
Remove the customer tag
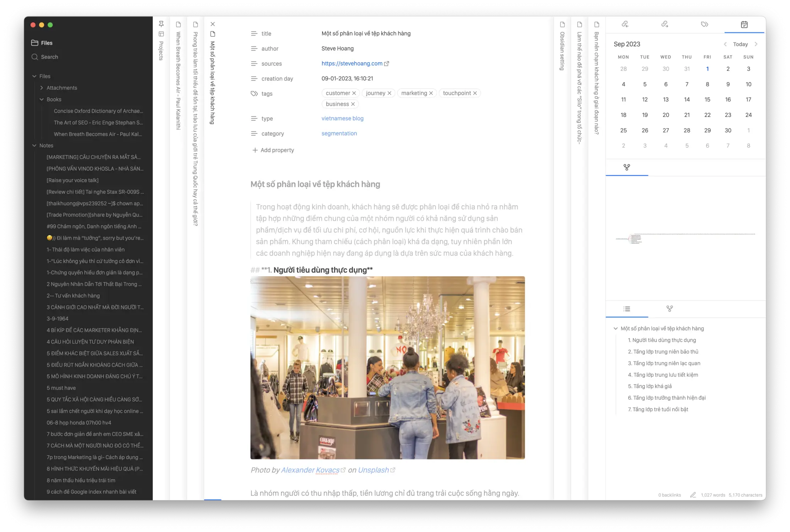pyautogui.click(x=354, y=93)
